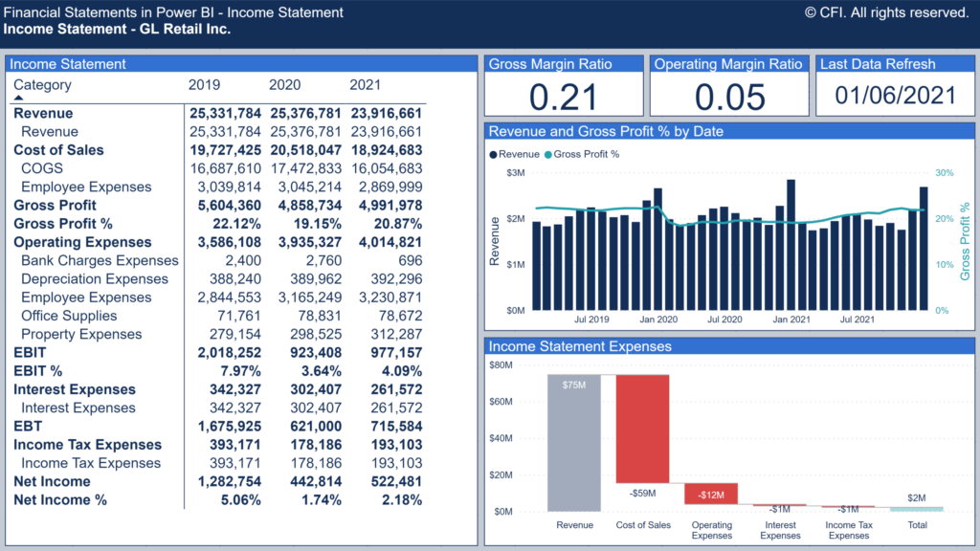This screenshot has height=551, width=980.
Task: Click the Category column header
Action: pos(43,84)
